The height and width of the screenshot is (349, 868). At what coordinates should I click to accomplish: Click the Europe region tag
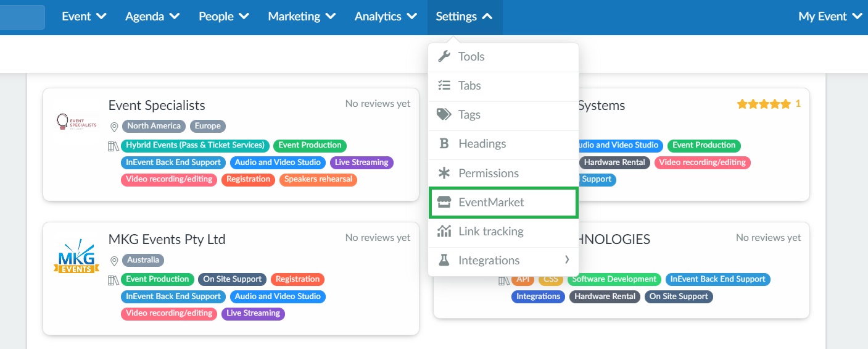click(208, 126)
